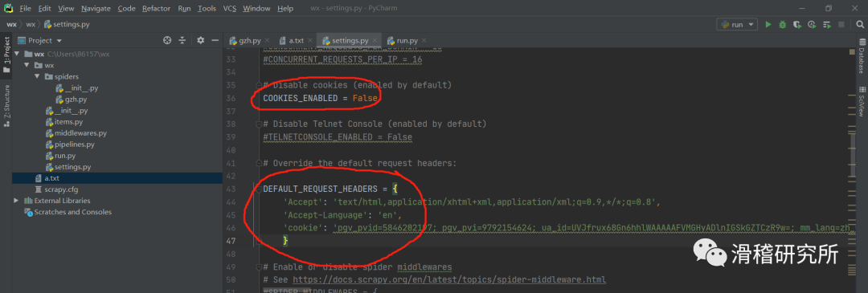Open the Code menu
Viewport: 868px width, 293px height.
[x=127, y=8]
